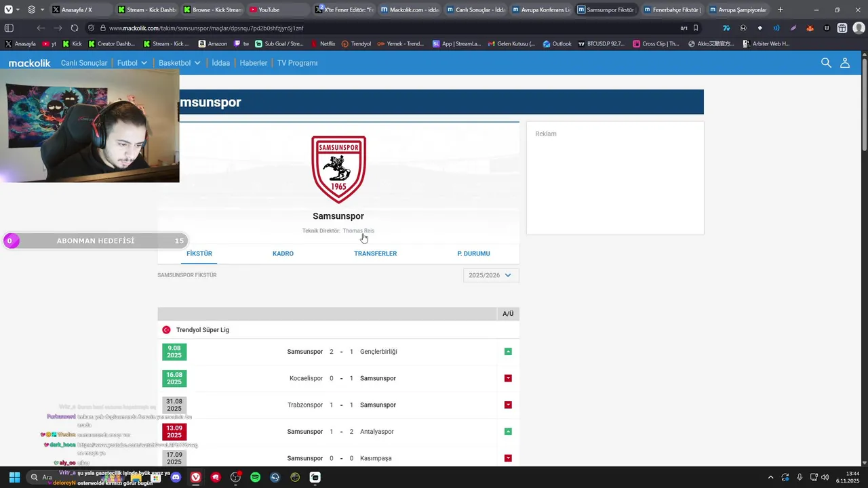Open the Vivaldi menu icon

pos(8,9)
